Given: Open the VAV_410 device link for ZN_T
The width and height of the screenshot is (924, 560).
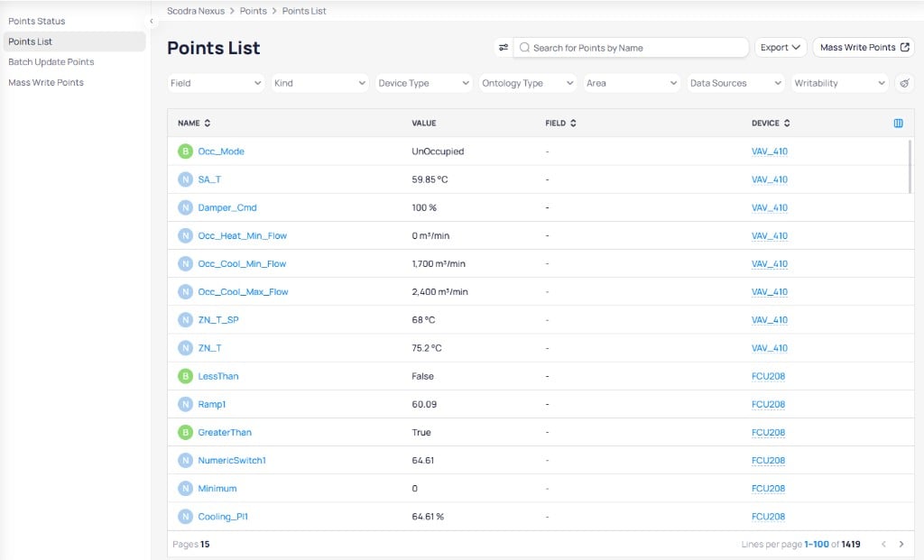Looking at the screenshot, I should pos(770,348).
